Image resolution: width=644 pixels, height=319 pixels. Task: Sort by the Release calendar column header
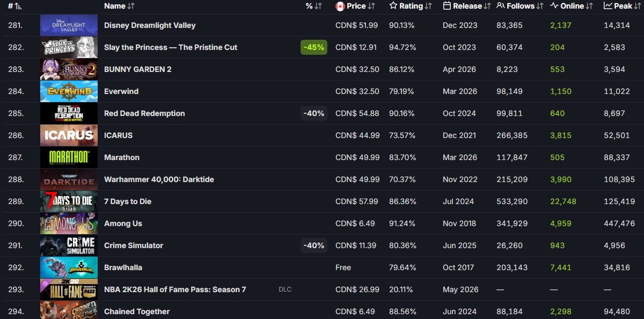click(x=467, y=6)
